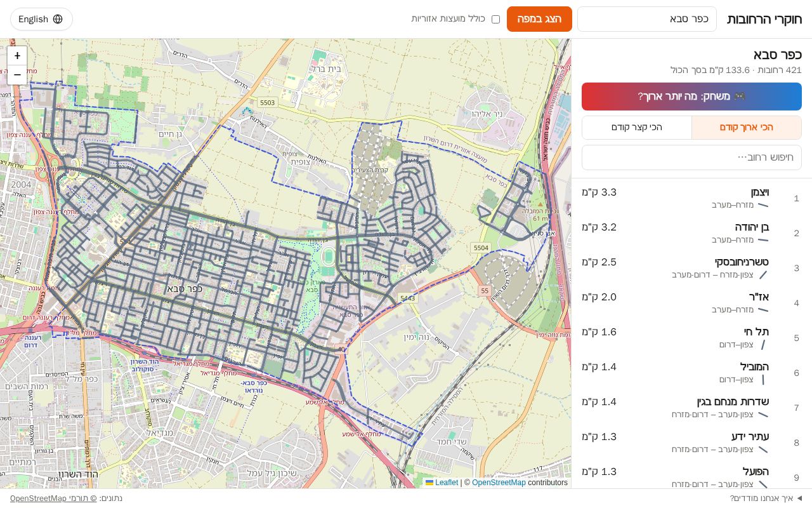Click direction line icon for עתיר ידע
This screenshot has width=812, height=508.
point(763,450)
